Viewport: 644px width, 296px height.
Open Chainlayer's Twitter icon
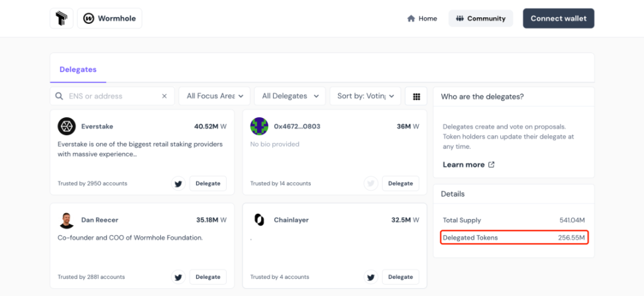click(370, 277)
